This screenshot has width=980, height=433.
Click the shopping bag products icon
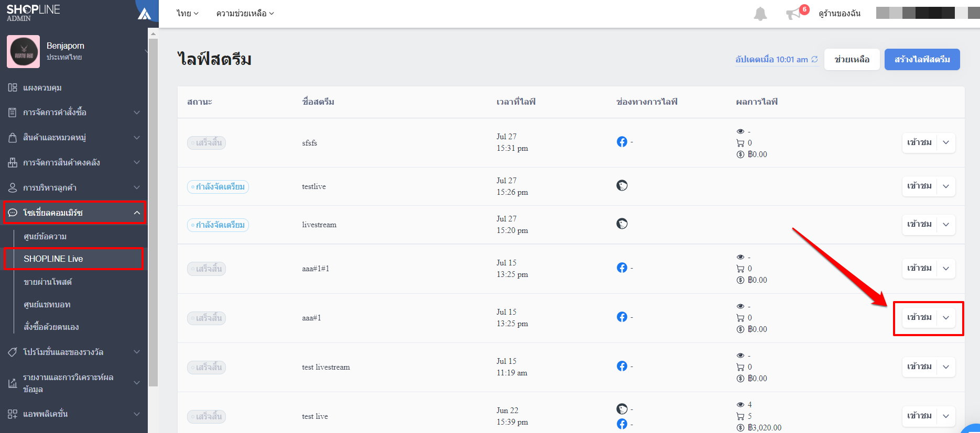[13, 138]
